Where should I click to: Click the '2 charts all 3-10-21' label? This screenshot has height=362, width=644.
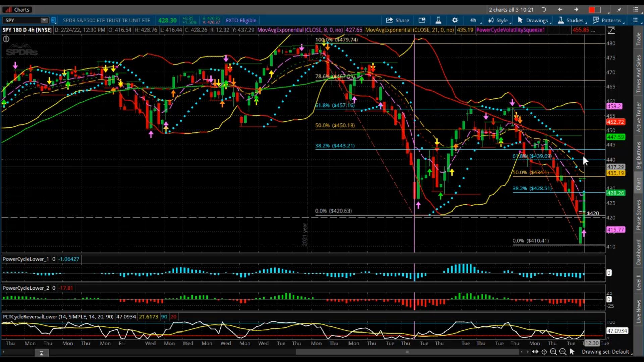(x=511, y=10)
